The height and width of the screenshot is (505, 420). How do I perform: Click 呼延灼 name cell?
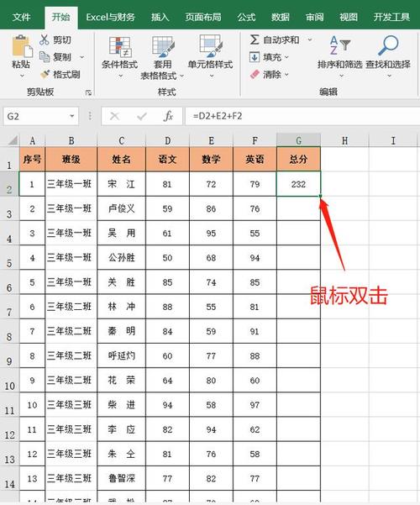(x=122, y=355)
